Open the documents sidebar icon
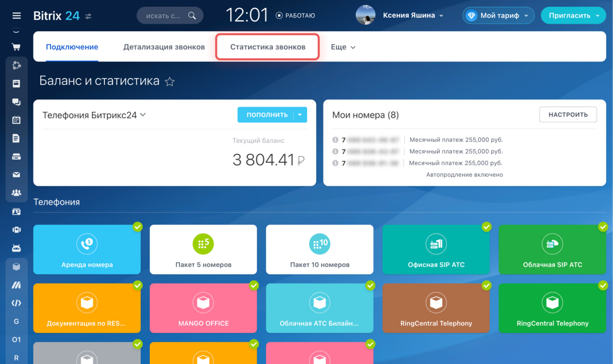The height and width of the screenshot is (364, 613). [x=16, y=138]
